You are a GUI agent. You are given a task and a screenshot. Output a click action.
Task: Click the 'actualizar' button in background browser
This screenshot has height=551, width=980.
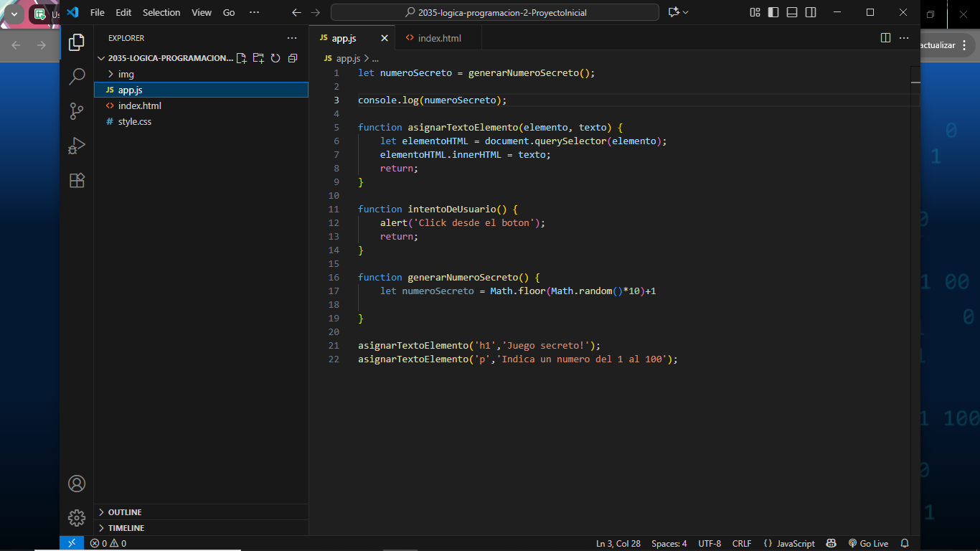point(939,44)
